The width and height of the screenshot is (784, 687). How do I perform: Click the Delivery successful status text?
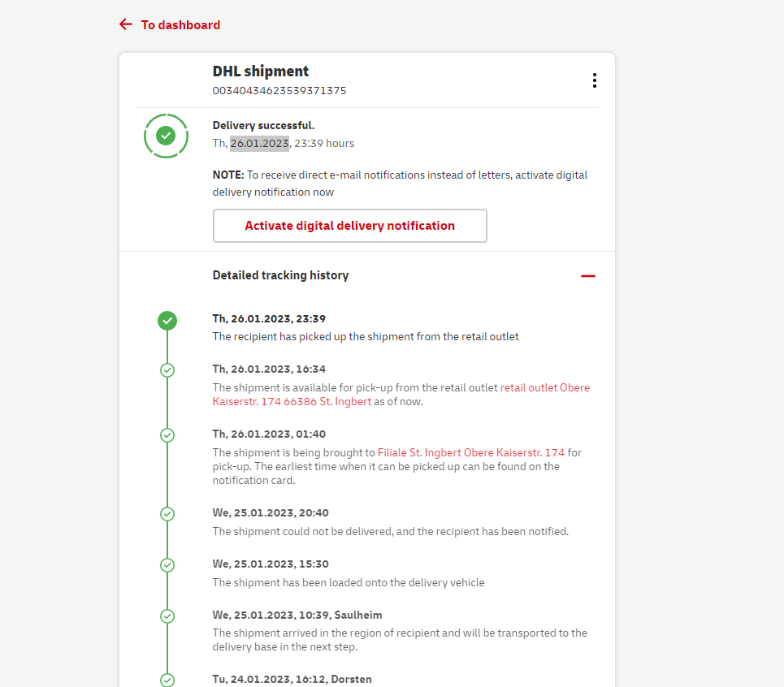[263, 125]
